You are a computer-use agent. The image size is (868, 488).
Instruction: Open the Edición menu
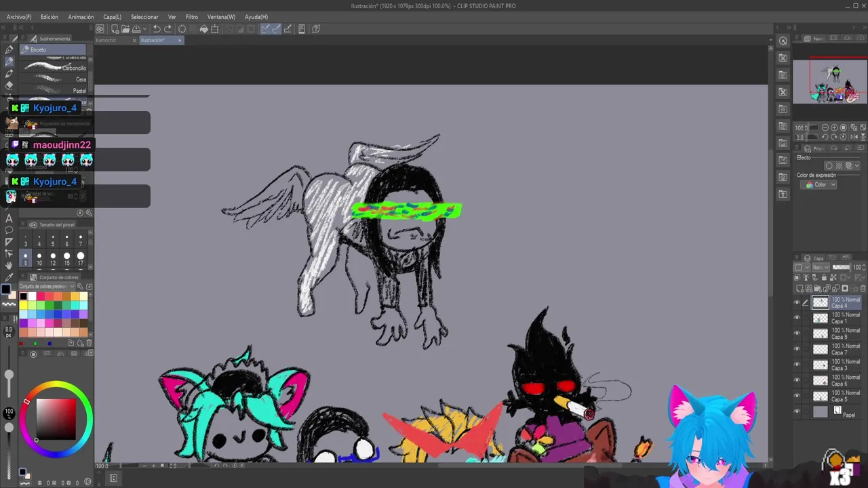coord(50,17)
